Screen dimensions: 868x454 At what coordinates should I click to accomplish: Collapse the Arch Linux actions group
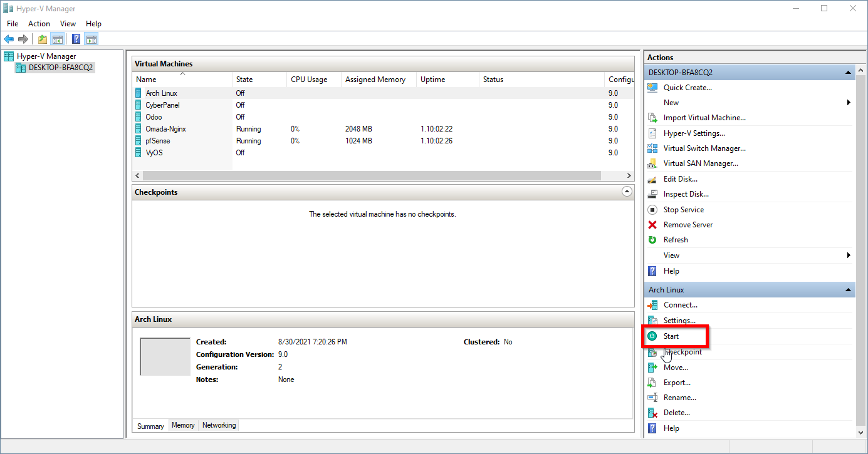point(848,290)
